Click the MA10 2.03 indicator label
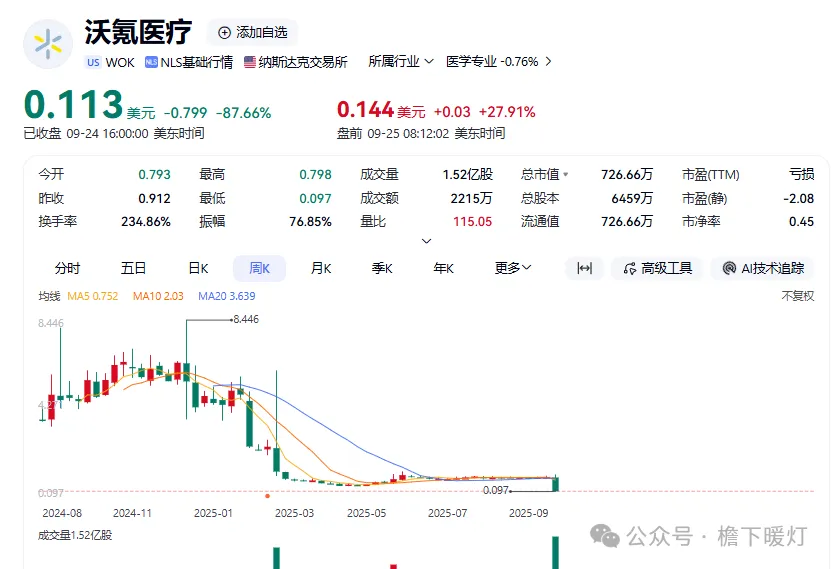 (x=158, y=296)
